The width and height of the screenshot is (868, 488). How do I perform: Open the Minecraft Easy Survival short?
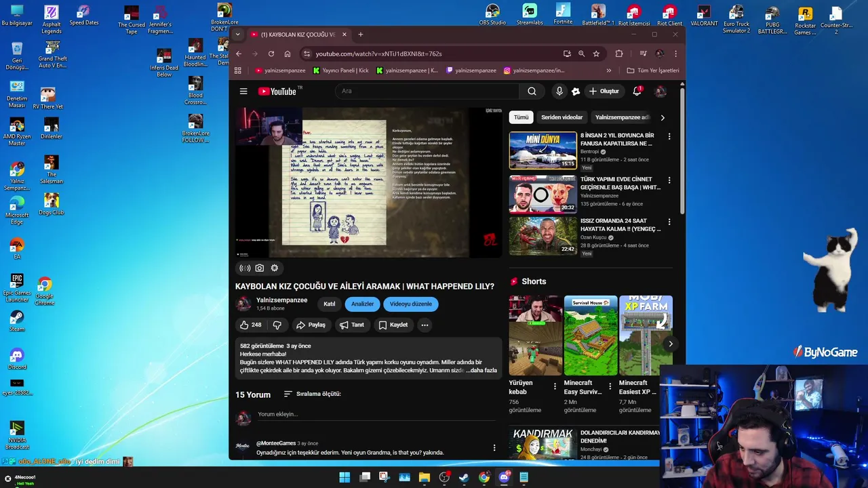point(591,335)
